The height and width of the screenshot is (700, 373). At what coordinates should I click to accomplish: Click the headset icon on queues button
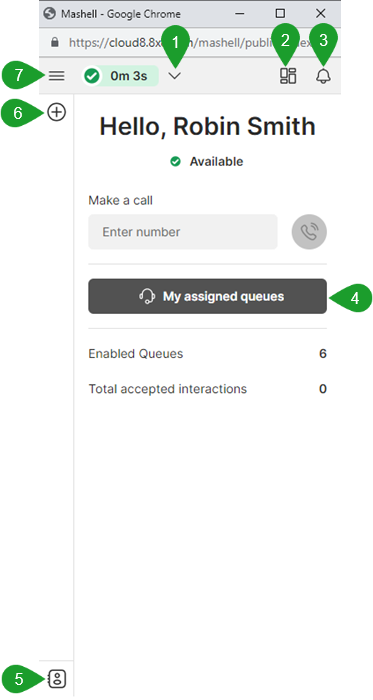[x=147, y=296]
